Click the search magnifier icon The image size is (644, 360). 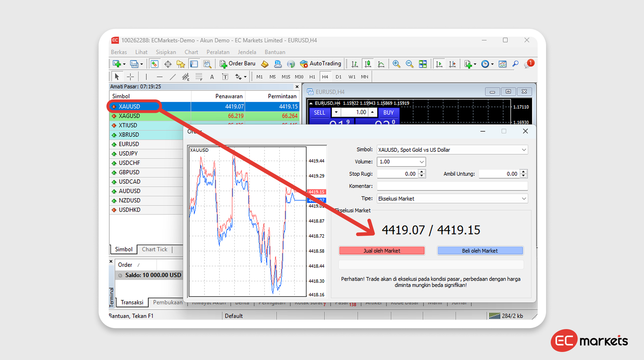pos(515,64)
